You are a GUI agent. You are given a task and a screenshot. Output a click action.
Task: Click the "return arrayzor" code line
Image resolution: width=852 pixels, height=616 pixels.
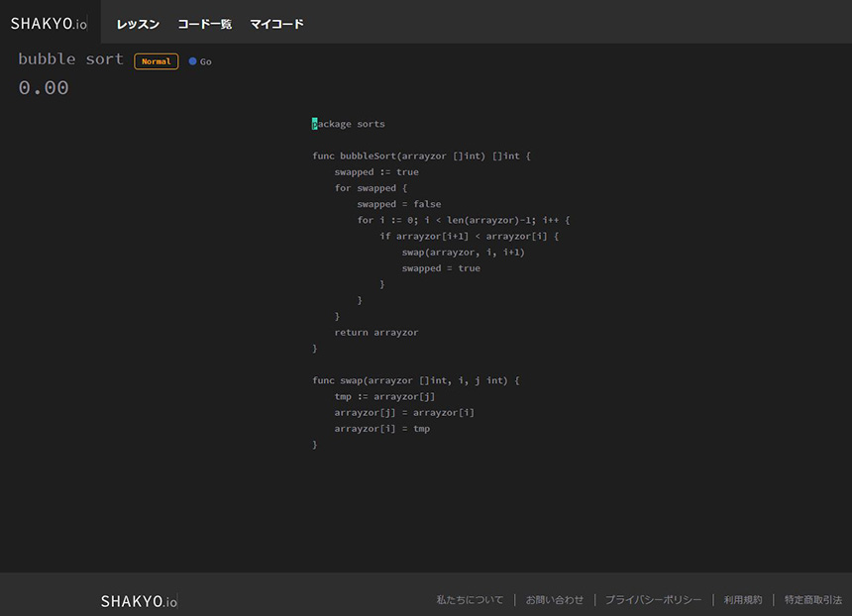click(x=375, y=333)
